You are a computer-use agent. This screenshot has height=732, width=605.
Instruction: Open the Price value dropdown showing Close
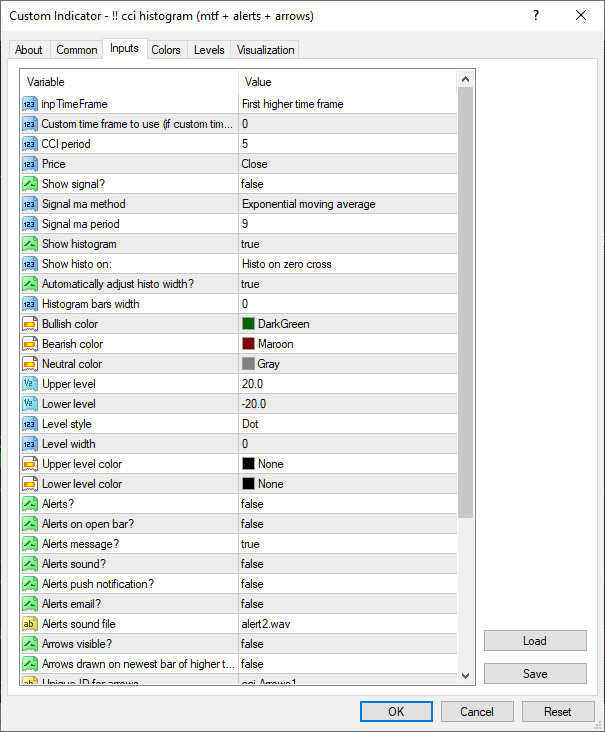point(254,164)
